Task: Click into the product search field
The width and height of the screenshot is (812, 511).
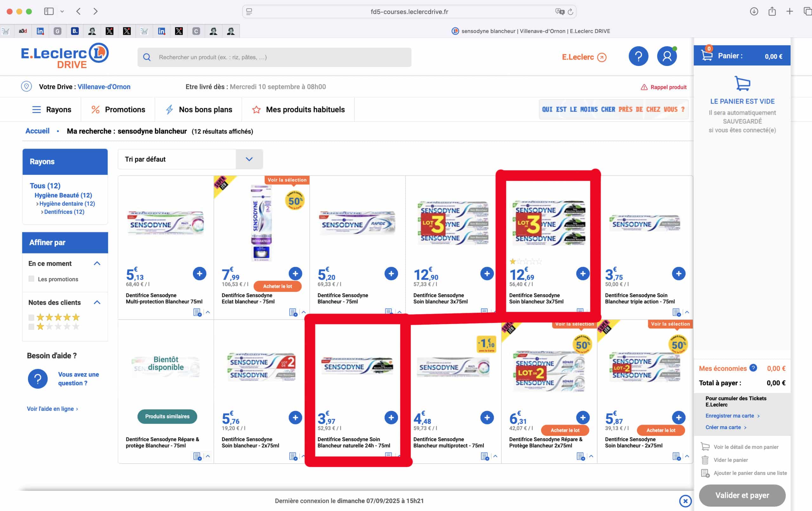Action: [x=274, y=57]
